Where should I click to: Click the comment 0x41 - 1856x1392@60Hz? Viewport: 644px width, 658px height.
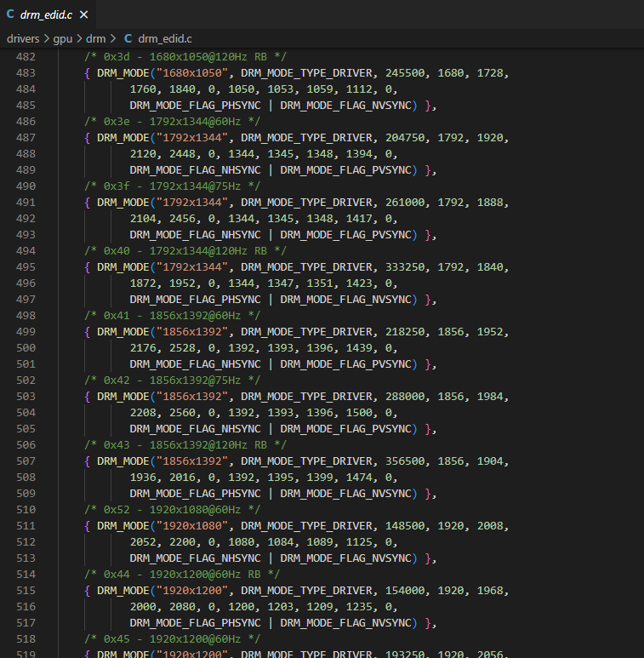(173, 316)
